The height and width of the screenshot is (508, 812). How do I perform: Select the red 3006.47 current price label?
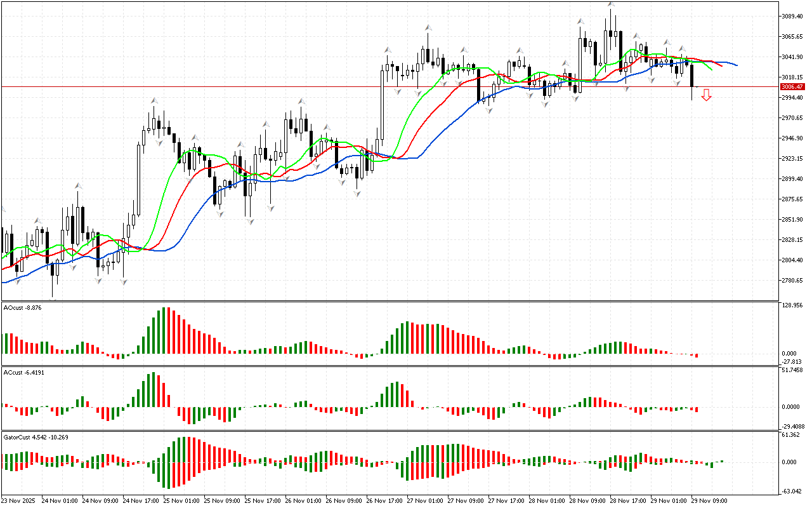(x=792, y=87)
